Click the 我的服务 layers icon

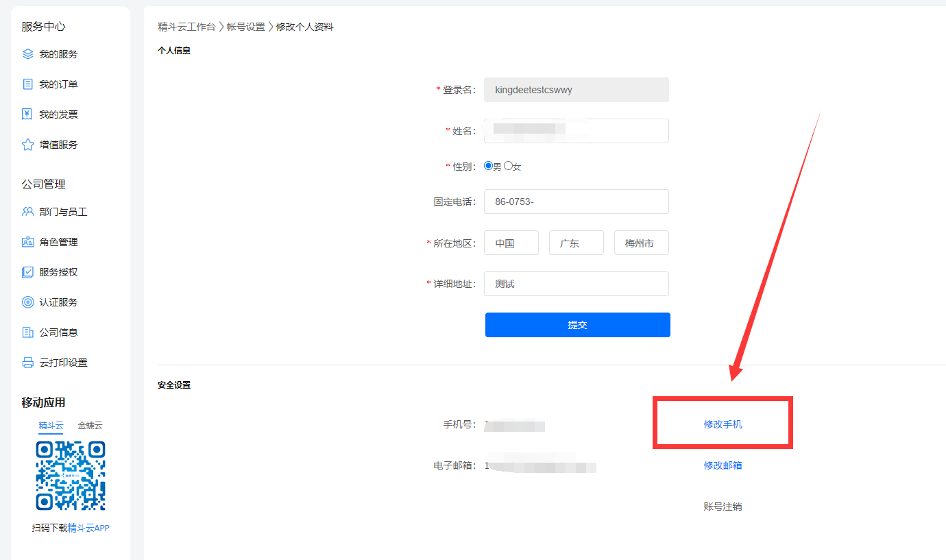coord(27,53)
